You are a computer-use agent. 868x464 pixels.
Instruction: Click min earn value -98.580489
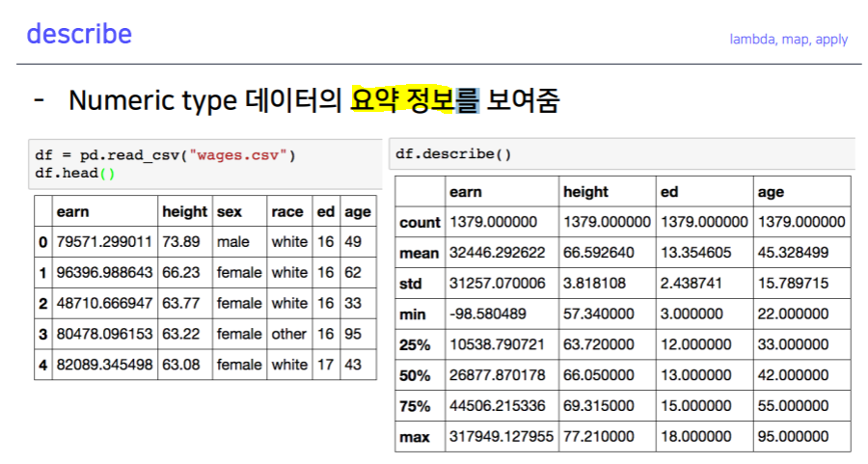(x=488, y=314)
